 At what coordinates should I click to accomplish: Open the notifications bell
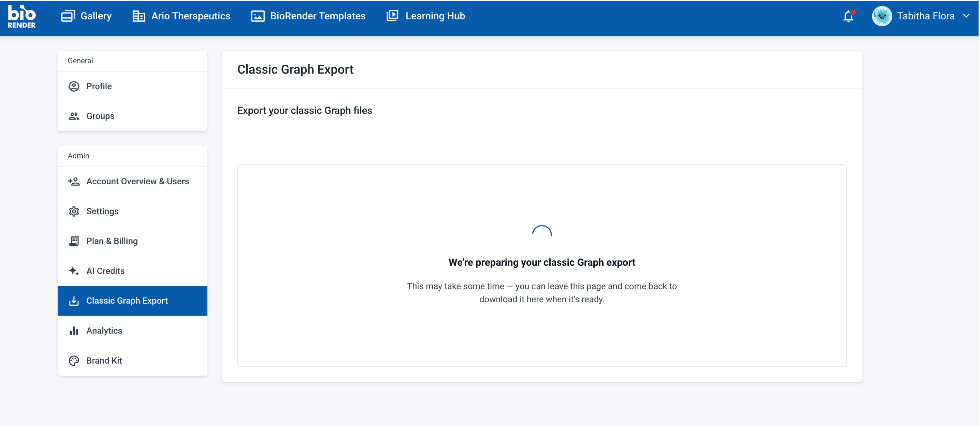[848, 16]
